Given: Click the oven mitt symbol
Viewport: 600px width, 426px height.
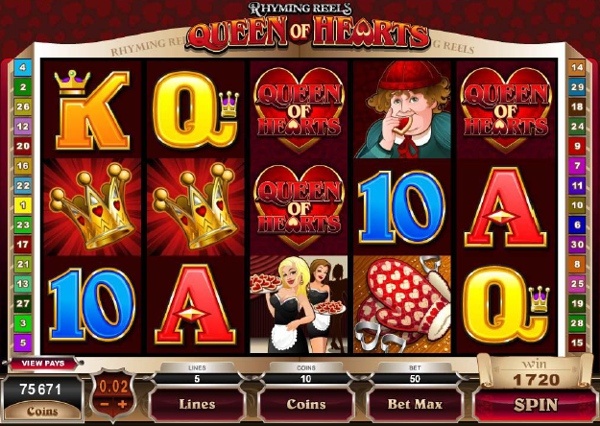Looking at the screenshot, I should (x=402, y=304).
